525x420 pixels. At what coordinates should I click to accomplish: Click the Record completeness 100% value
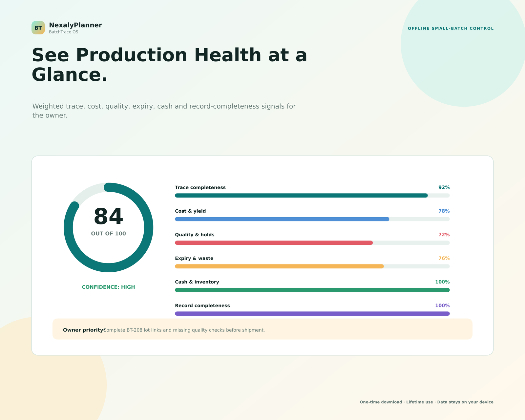click(x=442, y=305)
